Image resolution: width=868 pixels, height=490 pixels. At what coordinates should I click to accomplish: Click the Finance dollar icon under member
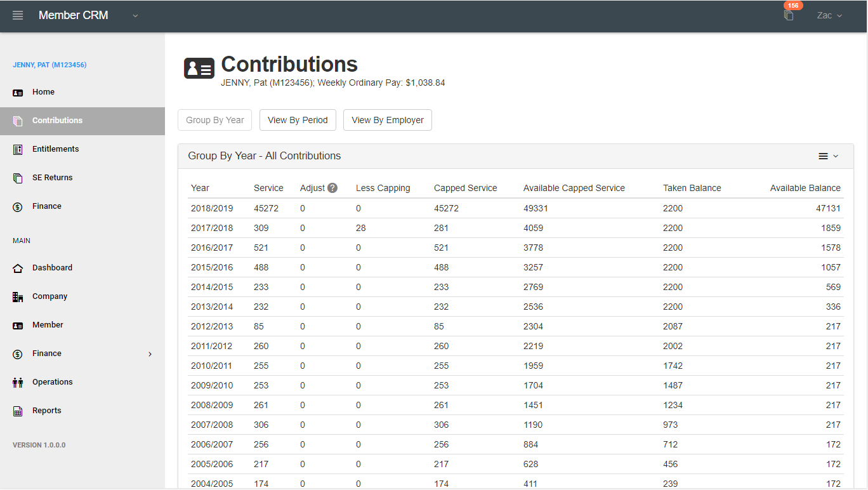[x=18, y=206]
